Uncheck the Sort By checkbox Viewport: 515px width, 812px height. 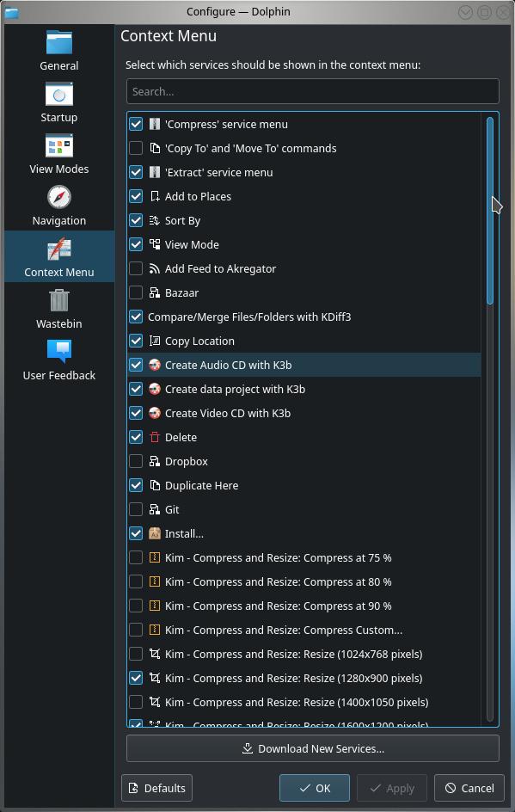136,220
